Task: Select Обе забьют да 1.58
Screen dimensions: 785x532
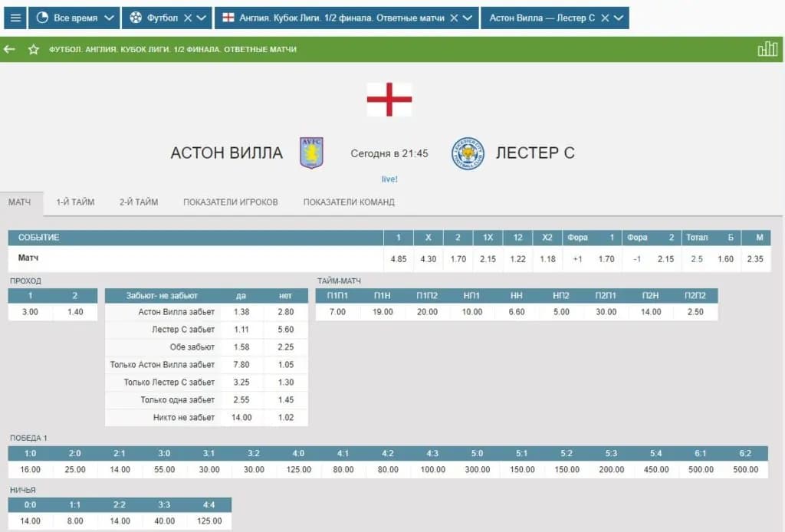Action: pyautogui.click(x=241, y=346)
